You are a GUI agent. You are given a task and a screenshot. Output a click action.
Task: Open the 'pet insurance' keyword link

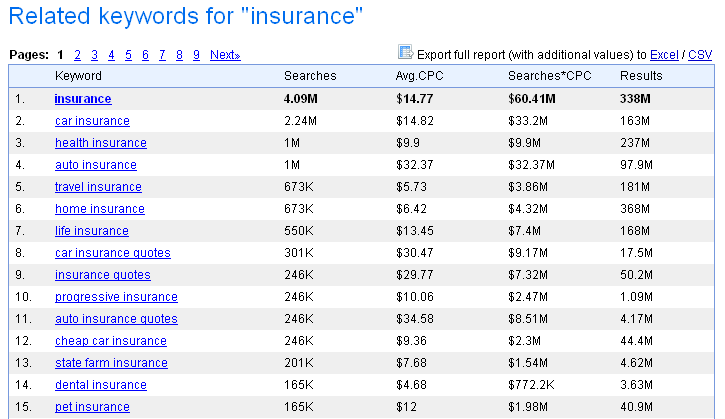point(92,407)
